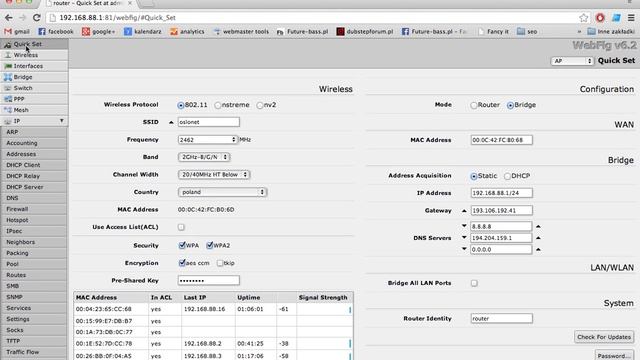Open the dubstepforum.pl bookmark
The height and width of the screenshot is (360, 640).
pyautogui.click(x=364, y=31)
